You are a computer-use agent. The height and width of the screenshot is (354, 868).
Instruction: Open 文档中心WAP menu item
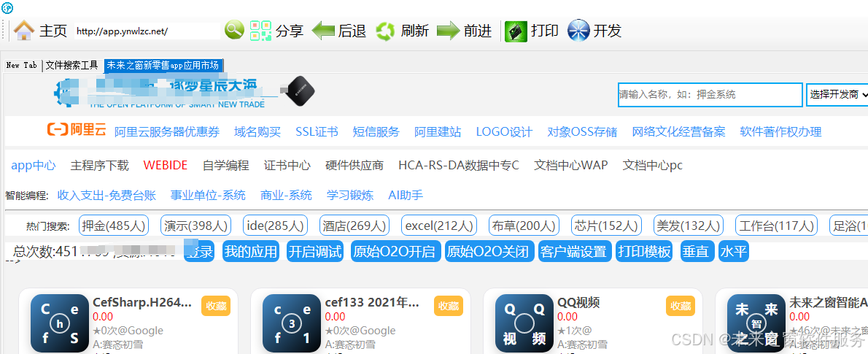coord(570,165)
